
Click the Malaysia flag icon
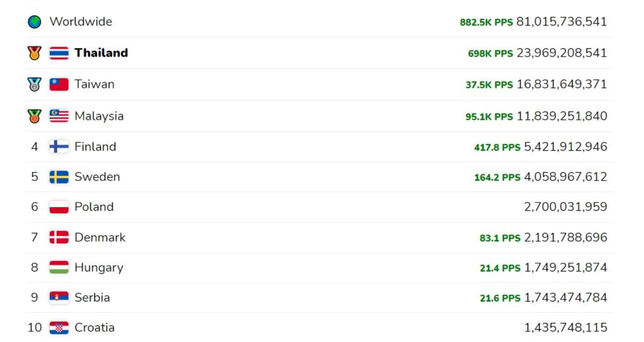point(59,116)
